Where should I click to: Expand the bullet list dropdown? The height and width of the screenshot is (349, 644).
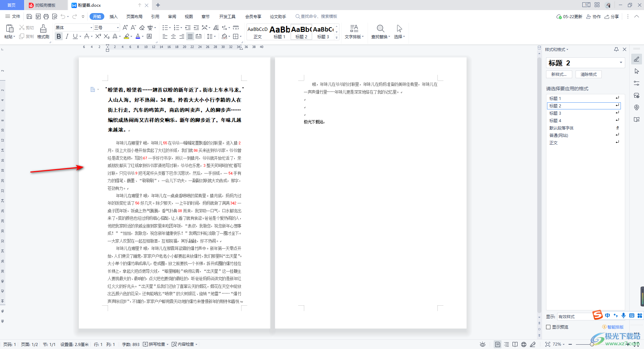pyautogui.click(x=170, y=28)
